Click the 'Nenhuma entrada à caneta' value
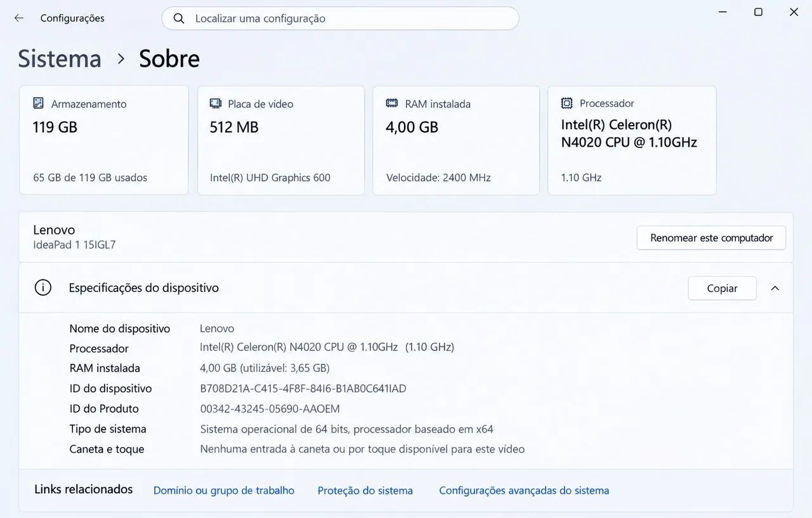The image size is (812, 518). click(362, 449)
